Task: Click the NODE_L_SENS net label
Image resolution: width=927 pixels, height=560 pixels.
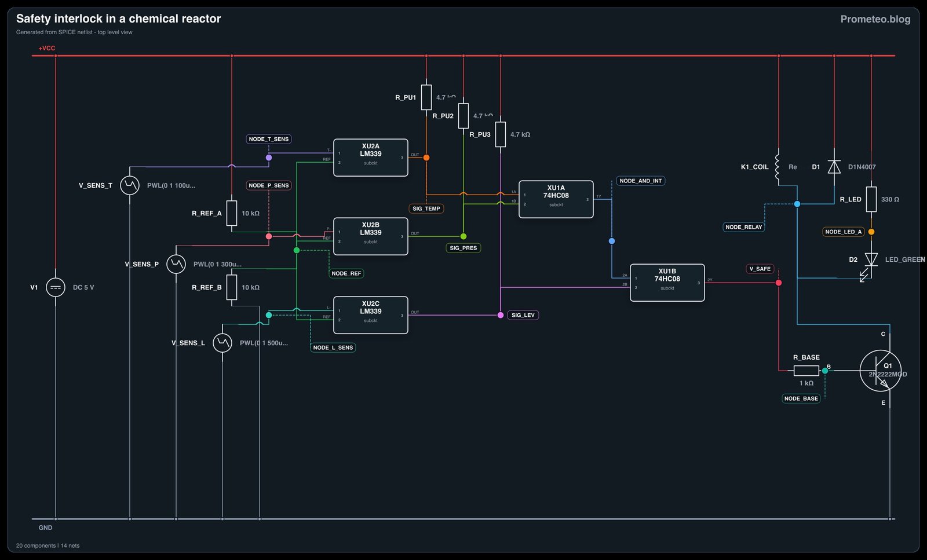Action: point(333,347)
